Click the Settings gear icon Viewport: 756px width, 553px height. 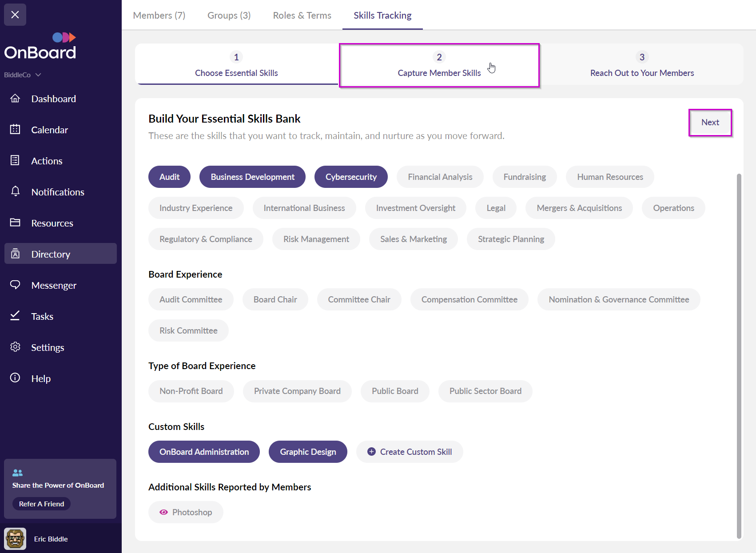click(15, 347)
